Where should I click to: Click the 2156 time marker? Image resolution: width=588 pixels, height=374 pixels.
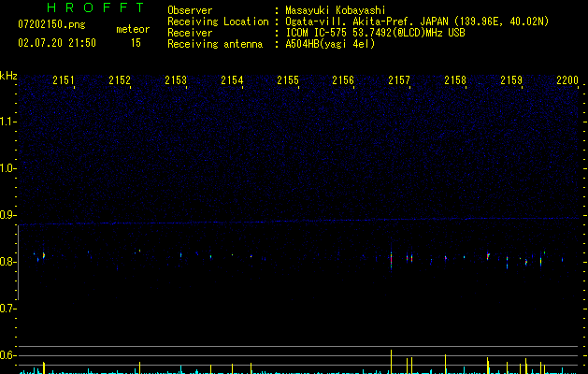pyautogui.click(x=343, y=80)
